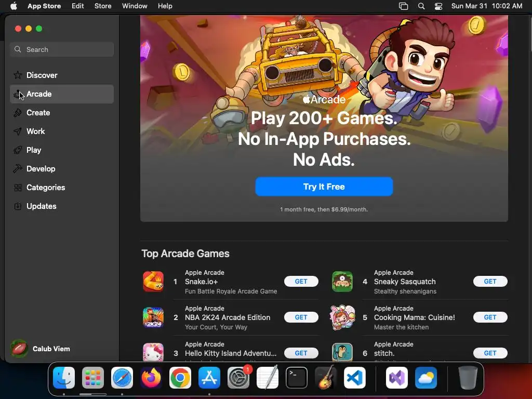Click the Snake.io+ title text
Image resolution: width=532 pixels, height=399 pixels.
(x=201, y=282)
